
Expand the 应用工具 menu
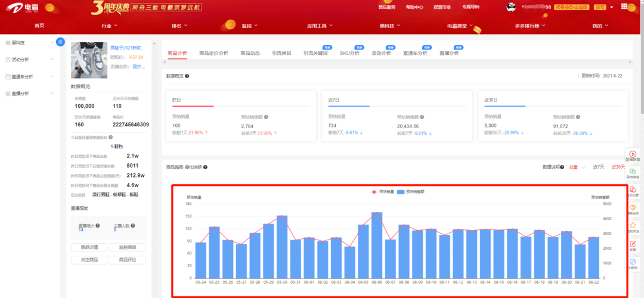point(320,26)
